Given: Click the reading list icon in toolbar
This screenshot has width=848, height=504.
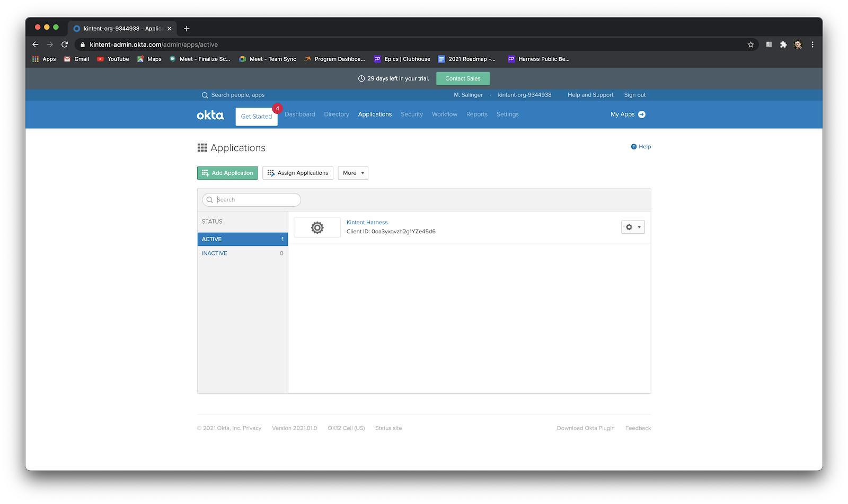Looking at the screenshot, I should [x=768, y=45].
